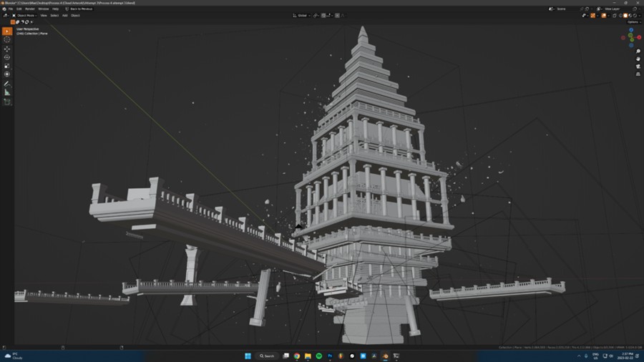Open the viewport shading options arrow

tap(640, 16)
